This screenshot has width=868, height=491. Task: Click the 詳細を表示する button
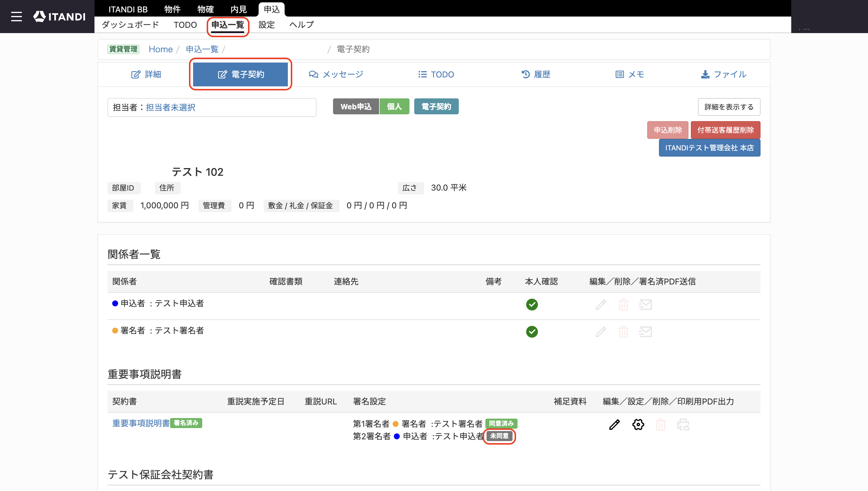[729, 107]
